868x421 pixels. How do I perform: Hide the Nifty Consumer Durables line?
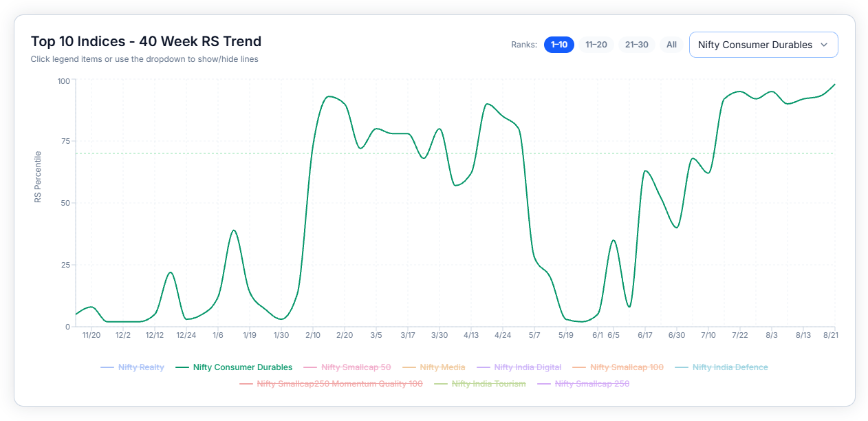pos(235,367)
